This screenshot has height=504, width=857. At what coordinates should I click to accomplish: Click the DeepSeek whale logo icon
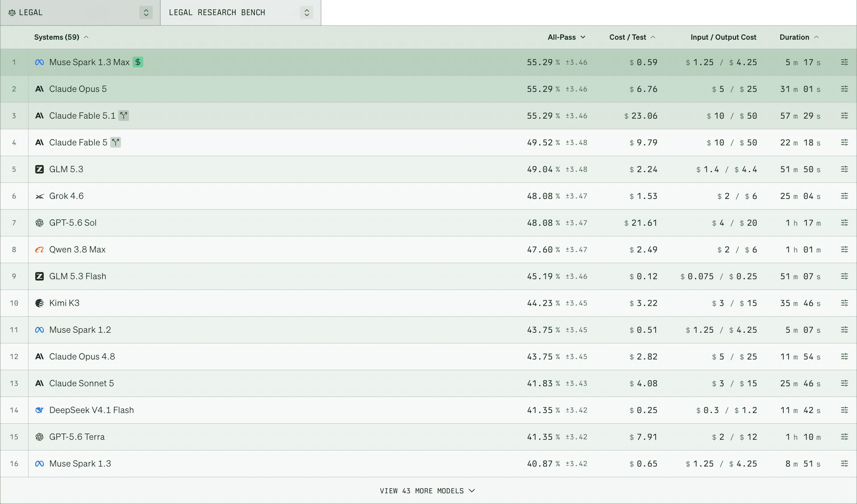[x=39, y=410]
